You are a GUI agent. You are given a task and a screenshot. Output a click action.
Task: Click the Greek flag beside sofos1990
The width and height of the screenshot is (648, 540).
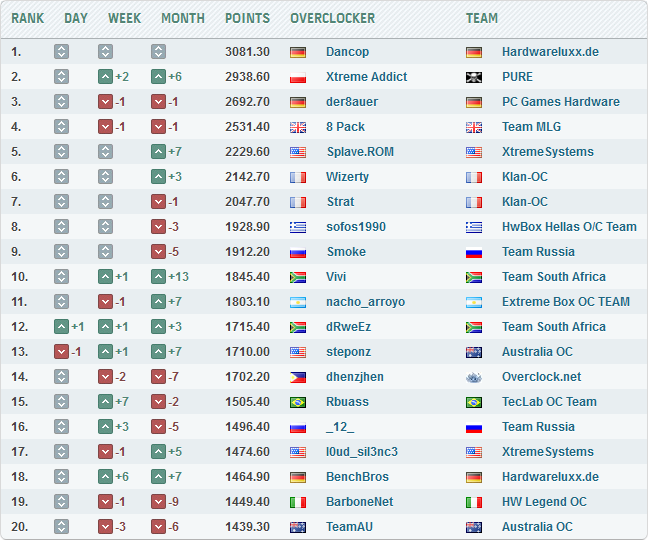298,227
